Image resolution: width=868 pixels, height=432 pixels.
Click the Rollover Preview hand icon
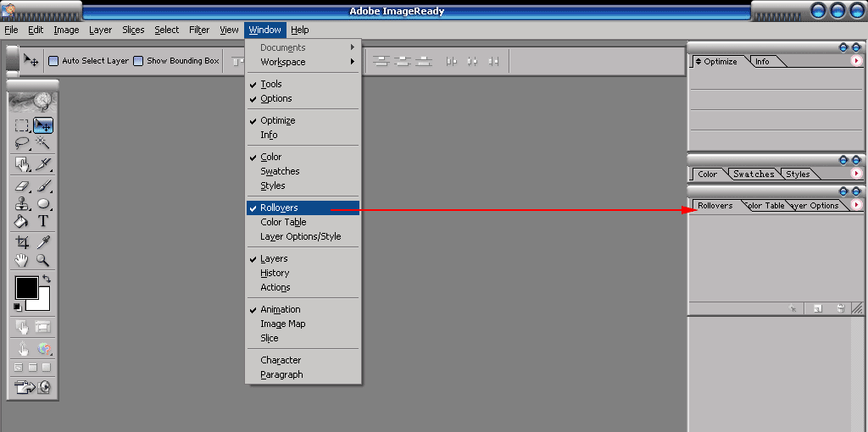[x=23, y=349]
